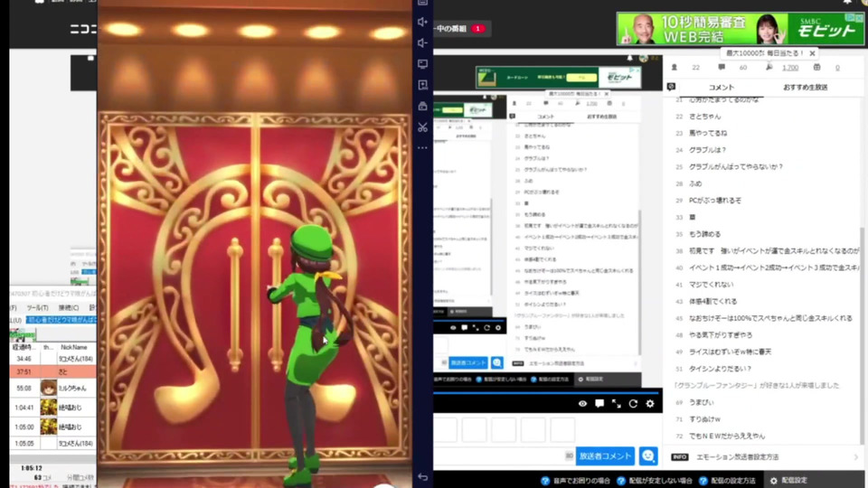Open the 配信が安定しない場合 help link
The height and width of the screenshot is (488, 868).
pyautogui.click(x=655, y=480)
